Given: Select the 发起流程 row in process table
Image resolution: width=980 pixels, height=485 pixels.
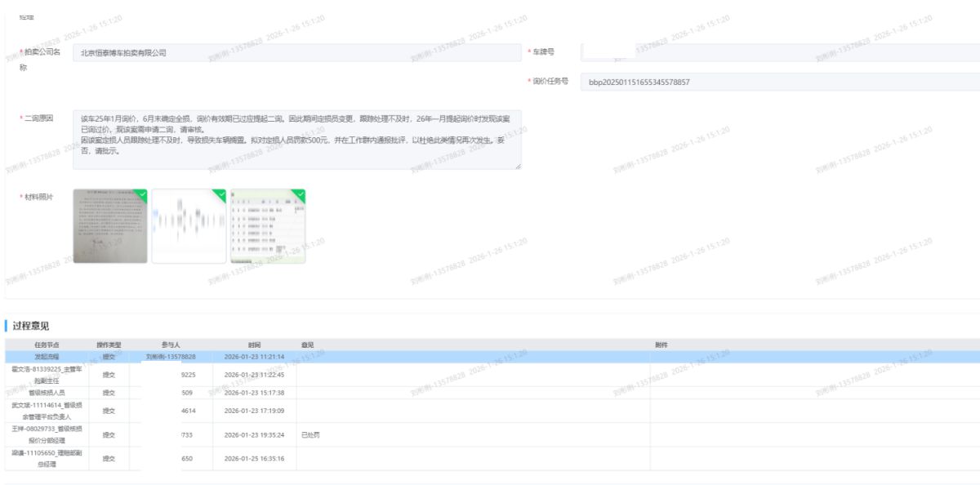Looking at the screenshot, I should (47, 357).
